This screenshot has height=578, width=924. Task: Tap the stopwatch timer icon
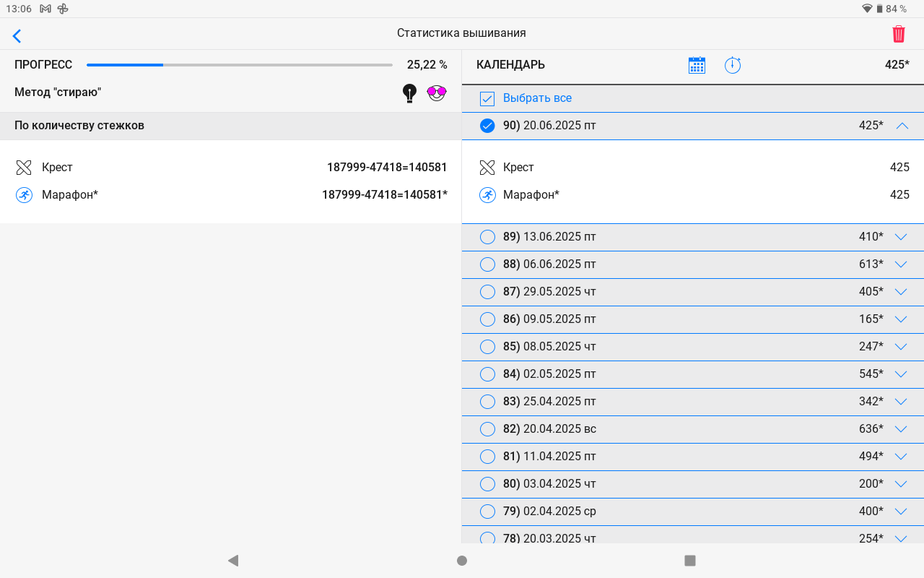[x=733, y=65]
